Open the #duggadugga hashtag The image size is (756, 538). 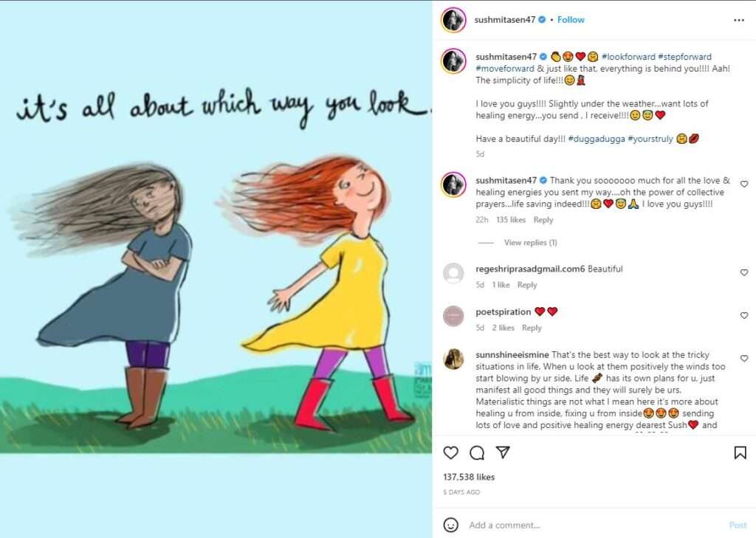[x=597, y=139]
